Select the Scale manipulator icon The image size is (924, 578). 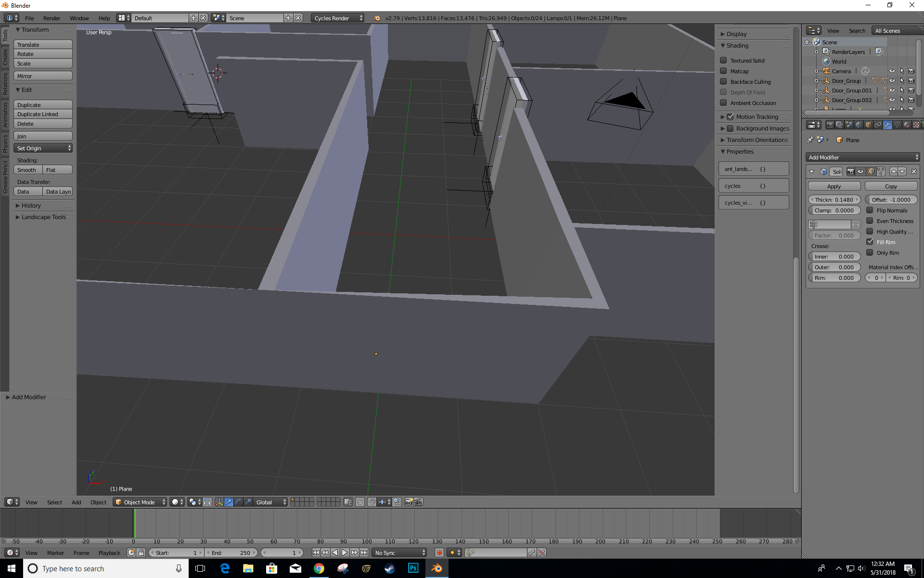(248, 502)
